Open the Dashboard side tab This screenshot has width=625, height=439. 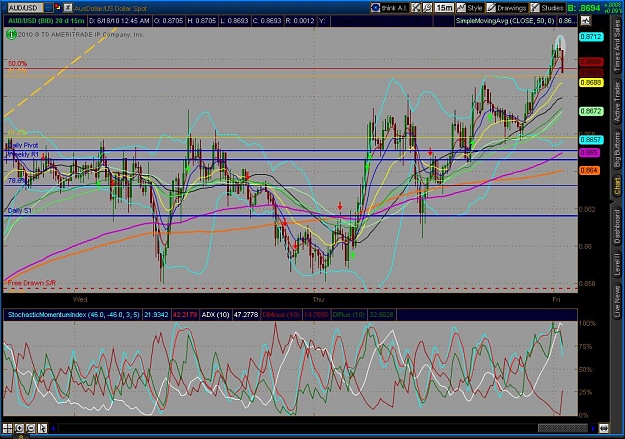(x=617, y=227)
